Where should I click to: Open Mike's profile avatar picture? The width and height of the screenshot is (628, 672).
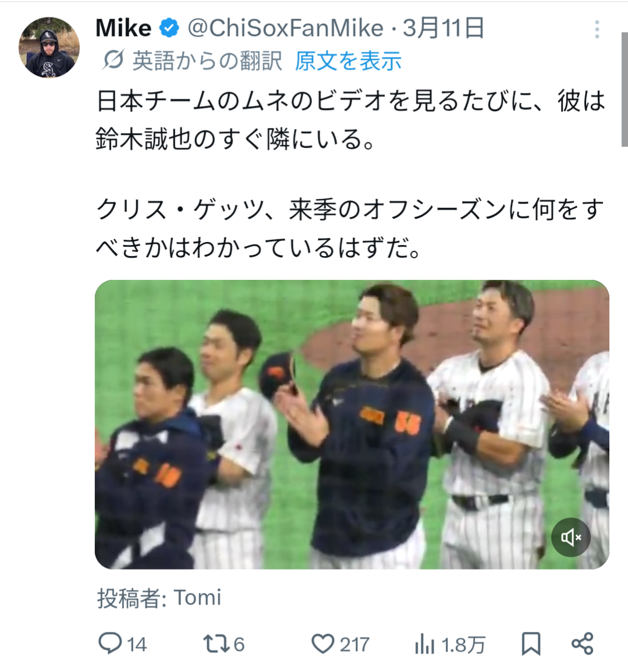pos(49,47)
